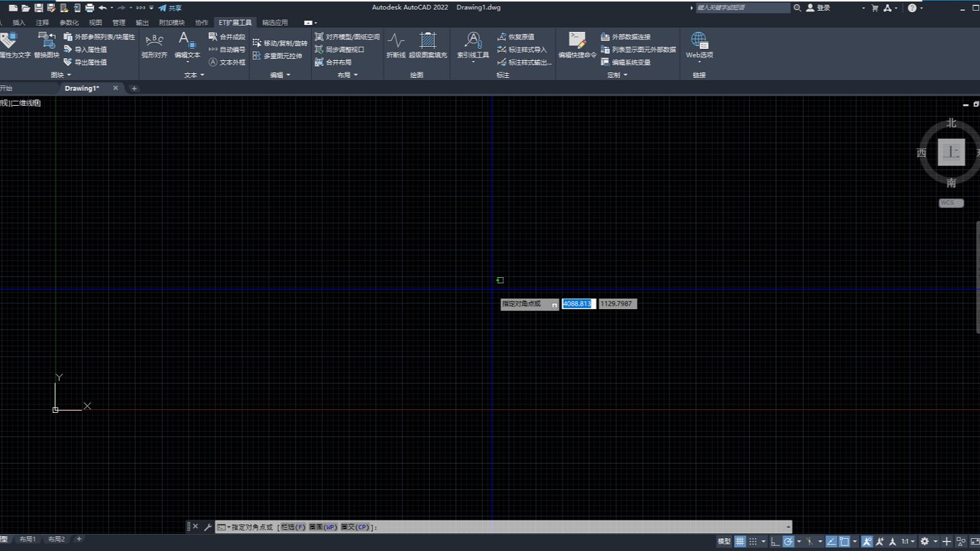Click the ViewCube 上 top face
This screenshot has height=551, width=980.
coord(952,152)
